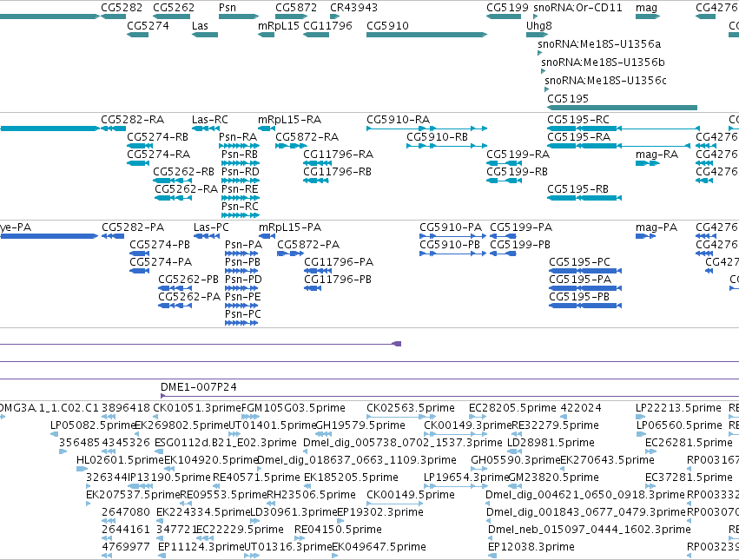Select the Las gene glyph
Image resolution: width=739 pixels, height=560 pixels.
[x=205, y=35]
